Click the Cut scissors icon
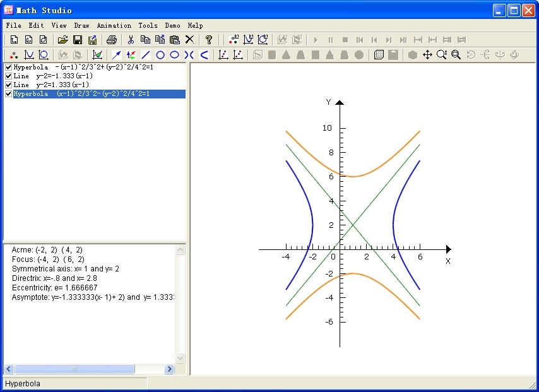Screen dimensions: 539x392 [131, 40]
